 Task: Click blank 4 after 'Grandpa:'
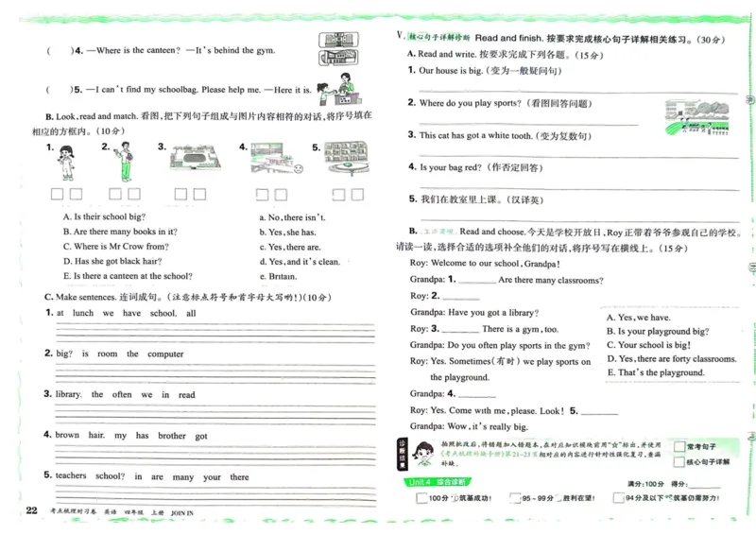point(477,394)
